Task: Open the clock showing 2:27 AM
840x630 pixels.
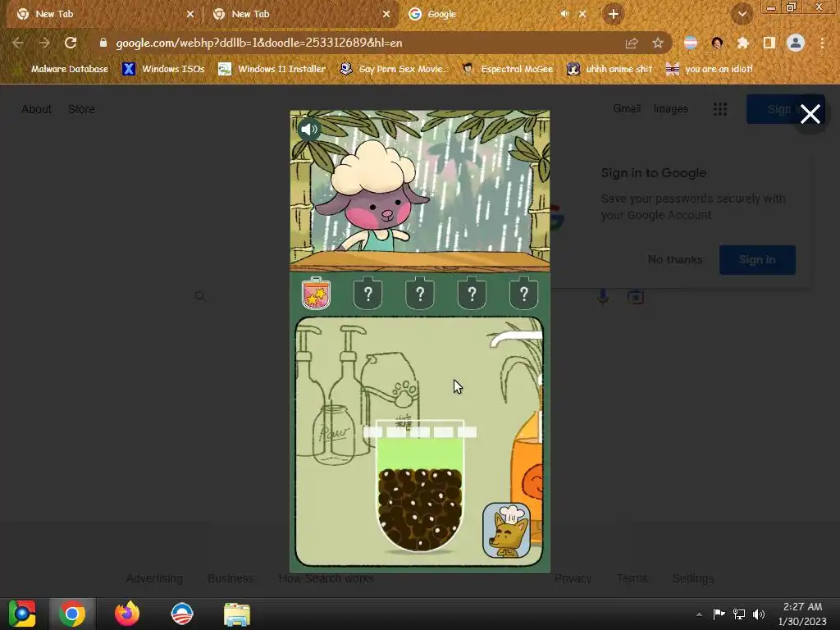Action: click(802, 614)
